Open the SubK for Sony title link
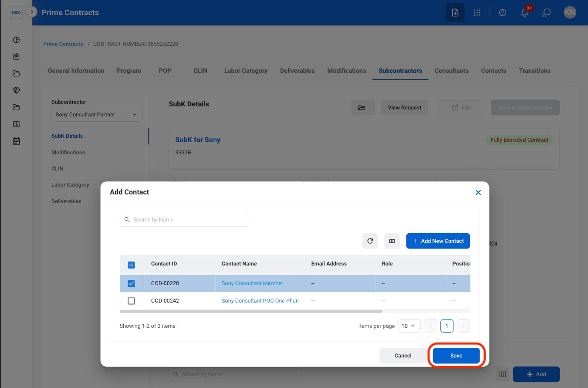This screenshot has width=588, height=388. 198,140
